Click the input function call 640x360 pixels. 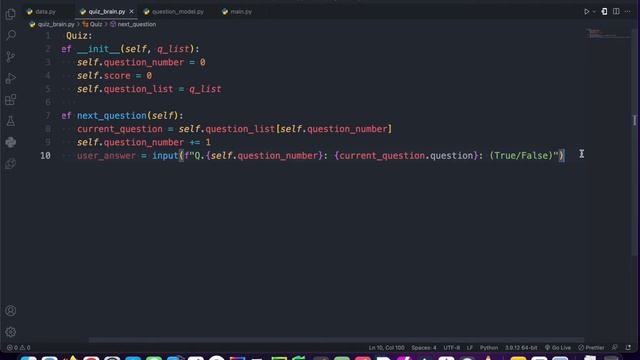point(165,156)
